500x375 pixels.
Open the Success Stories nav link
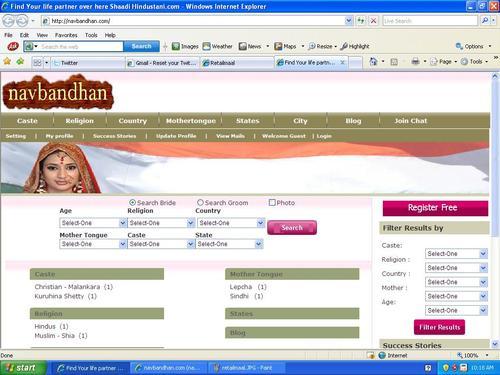coord(114,136)
